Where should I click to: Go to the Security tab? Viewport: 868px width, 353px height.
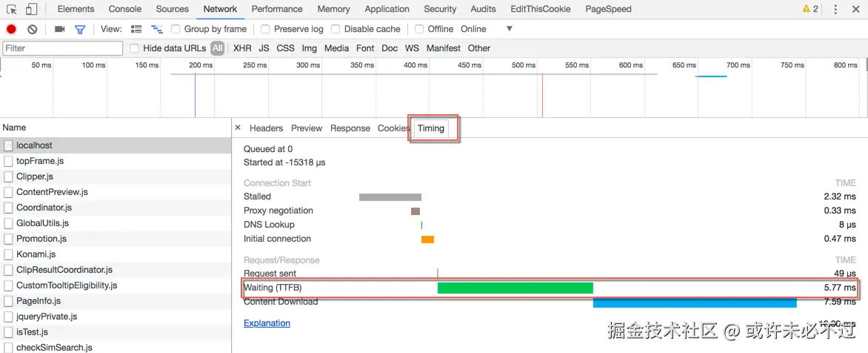[440, 9]
